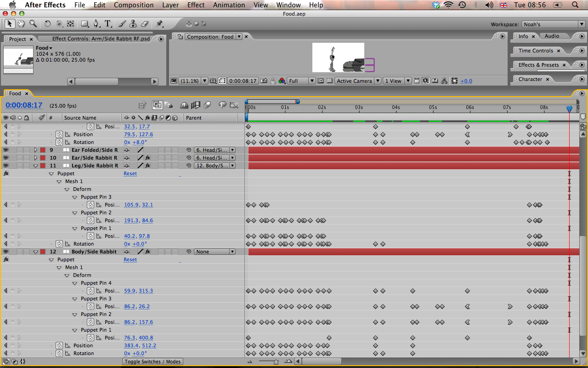This screenshot has height=368, width=588.
Task: Select the Pen tool
Action: (x=96, y=23)
